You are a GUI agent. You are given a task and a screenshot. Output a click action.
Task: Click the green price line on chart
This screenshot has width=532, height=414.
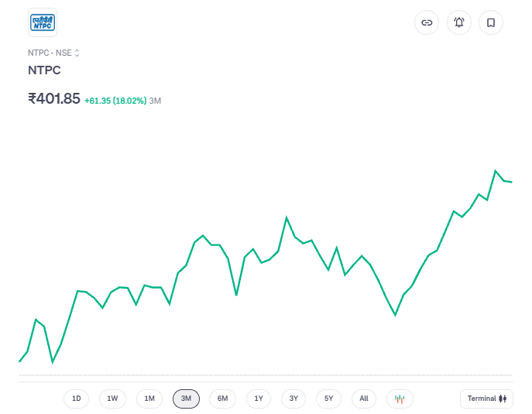point(287,218)
